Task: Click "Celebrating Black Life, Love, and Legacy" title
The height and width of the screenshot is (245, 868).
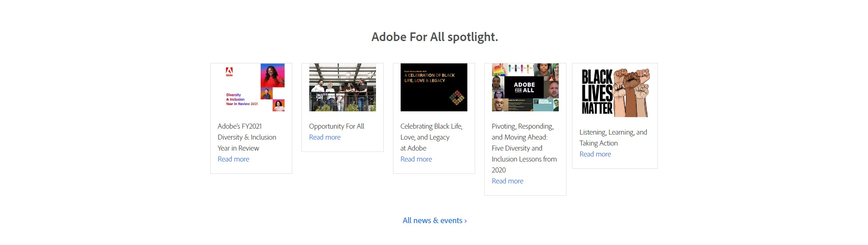Action: pos(432,137)
